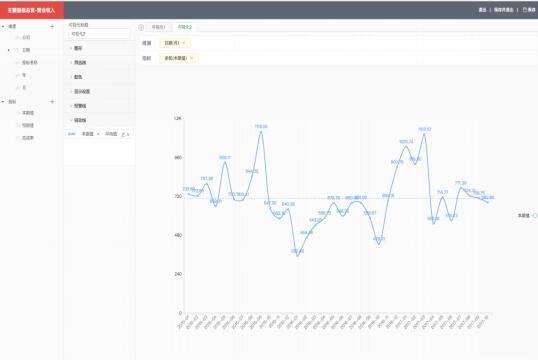Open the 日期(月) dimension pill dropdown
The width and height of the screenshot is (538, 360).
point(175,43)
